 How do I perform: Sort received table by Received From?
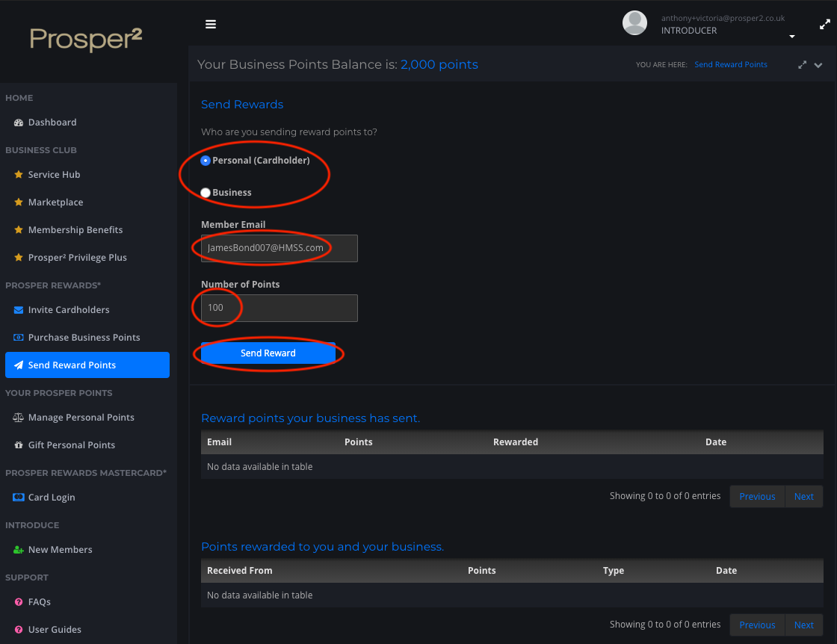(240, 571)
